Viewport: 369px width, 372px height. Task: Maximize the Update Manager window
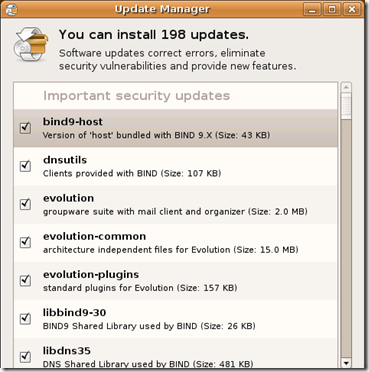coord(332,9)
